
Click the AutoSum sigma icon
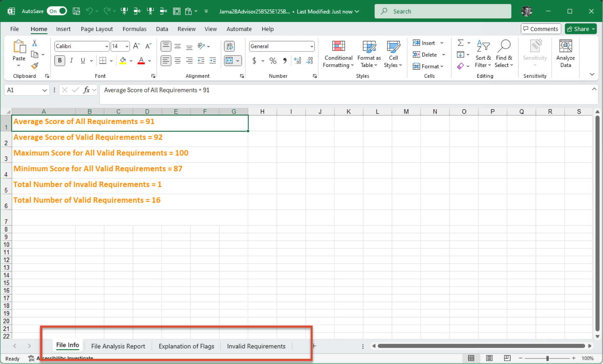click(460, 43)
